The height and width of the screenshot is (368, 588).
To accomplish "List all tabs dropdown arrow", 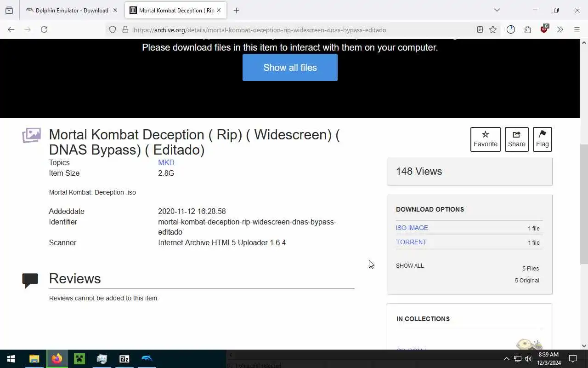I will (x=497, y=10).
